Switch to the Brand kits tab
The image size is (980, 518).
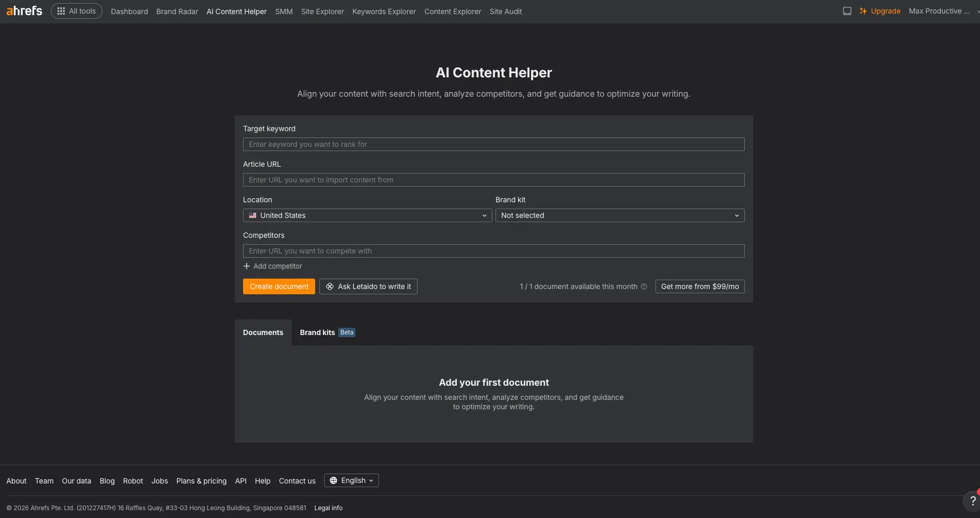(x=327, y=332)
